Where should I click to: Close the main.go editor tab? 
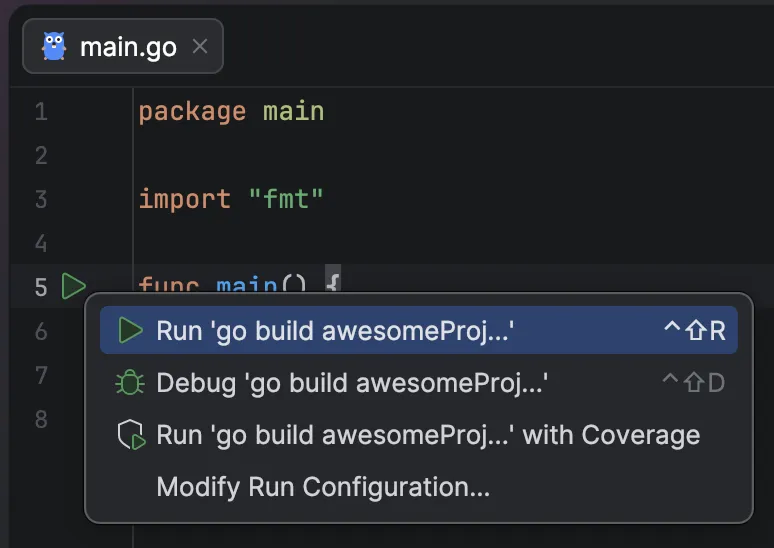tap(200, 46)
